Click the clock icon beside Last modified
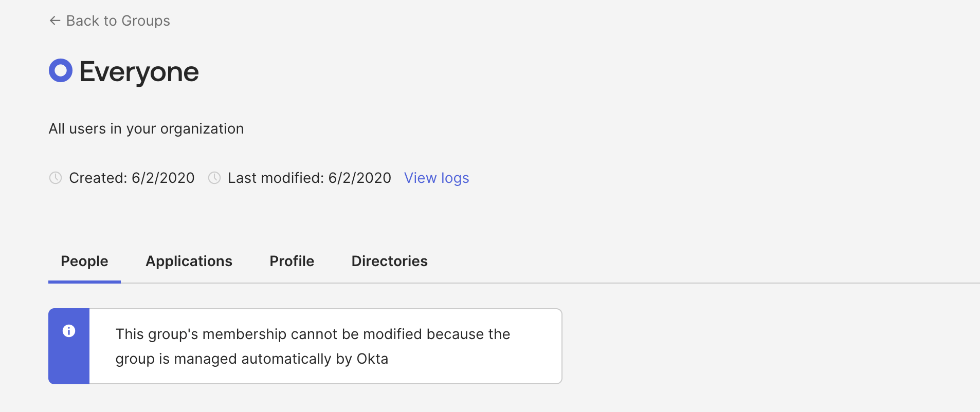980x412 pixels. point(214,178)
